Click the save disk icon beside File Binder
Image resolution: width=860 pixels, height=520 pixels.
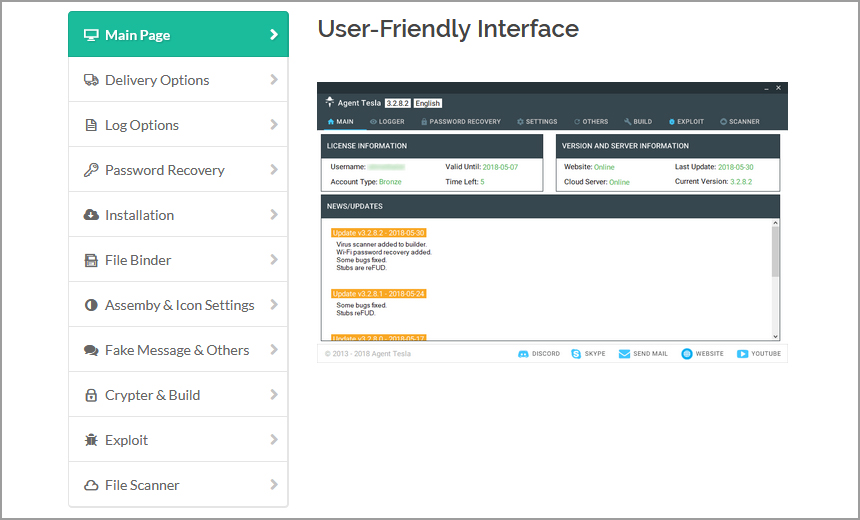(91, 260)
